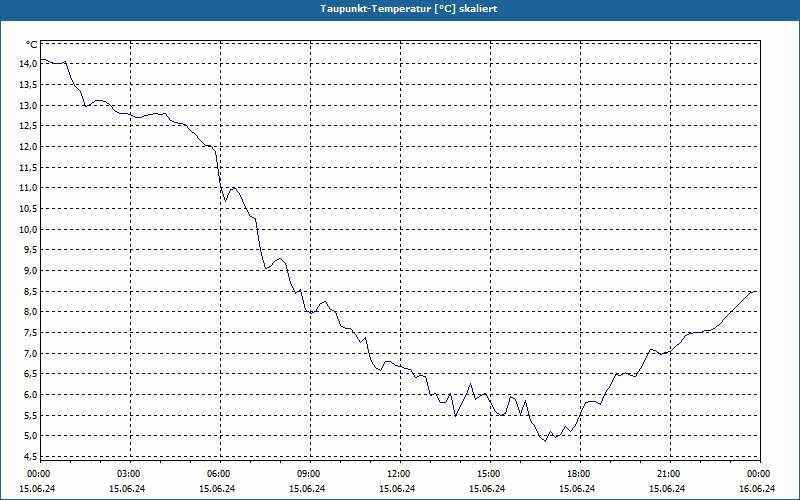Viewport: 800px width, 500px height.
Task: Click the "13,5" y-axis label
Action: click(28, 85)
